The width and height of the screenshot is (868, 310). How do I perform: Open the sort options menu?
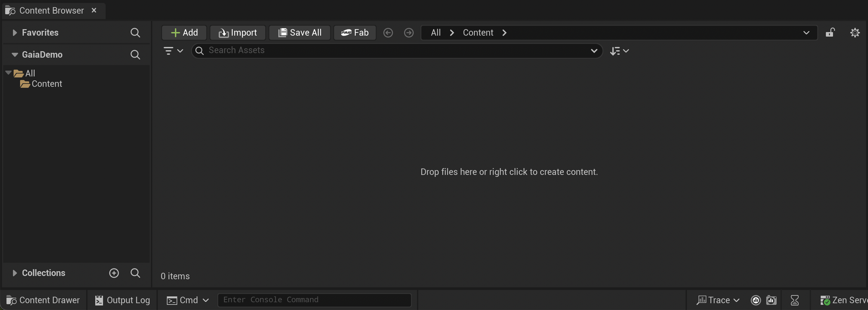(x=619, y=51)
